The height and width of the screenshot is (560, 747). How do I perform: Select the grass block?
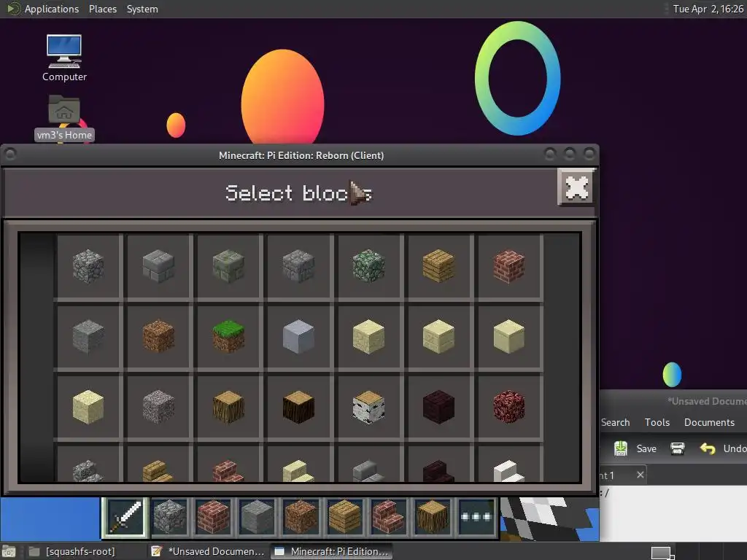pos(228,337)
